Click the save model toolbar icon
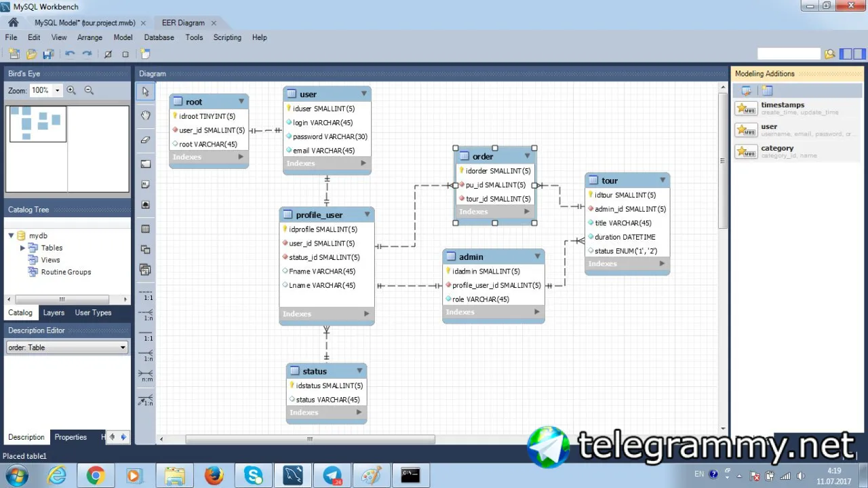This screenshot has height=488, width=868. (48, 54)
